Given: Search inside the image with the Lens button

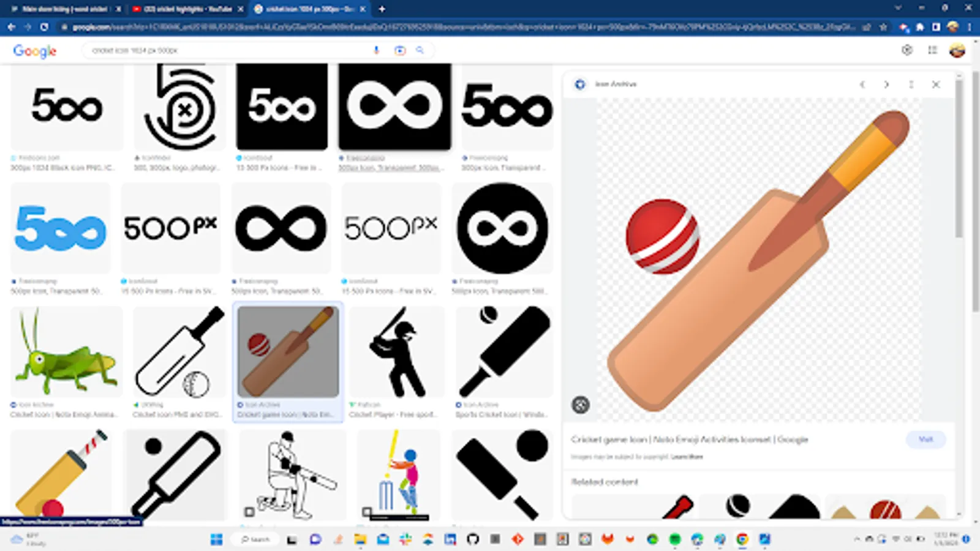Looking at the screenshot, I should (x=581, y=405).
